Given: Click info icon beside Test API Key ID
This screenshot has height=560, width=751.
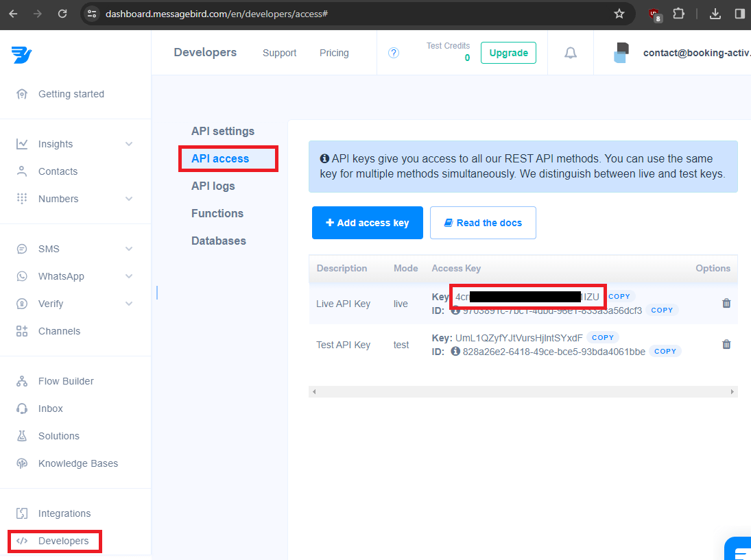Looking at the screenshot, I should tap(455, 352).
